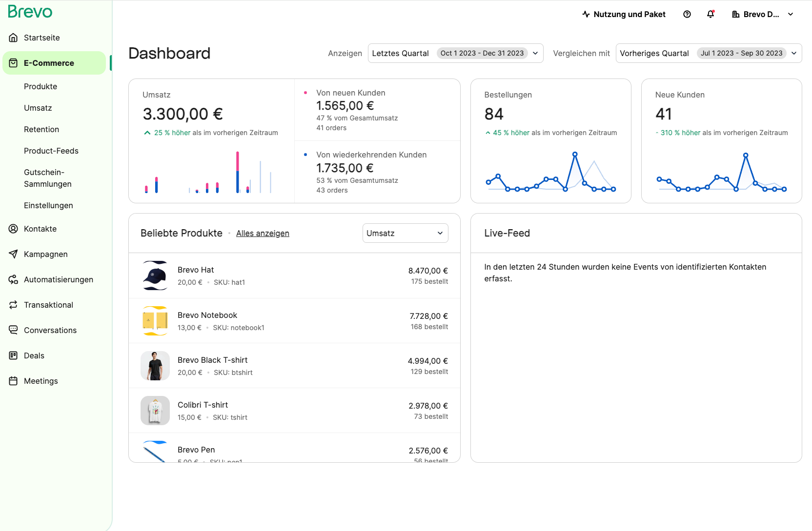
Task: Click the pink dot next to Von neuen Kunden
Action: click(x=305, y=92)
